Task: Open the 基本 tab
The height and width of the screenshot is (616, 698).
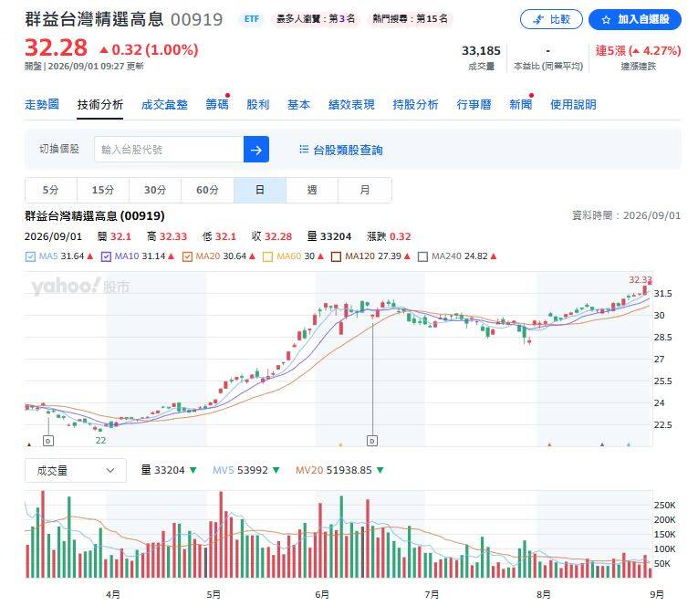Action: click(298, 105)
